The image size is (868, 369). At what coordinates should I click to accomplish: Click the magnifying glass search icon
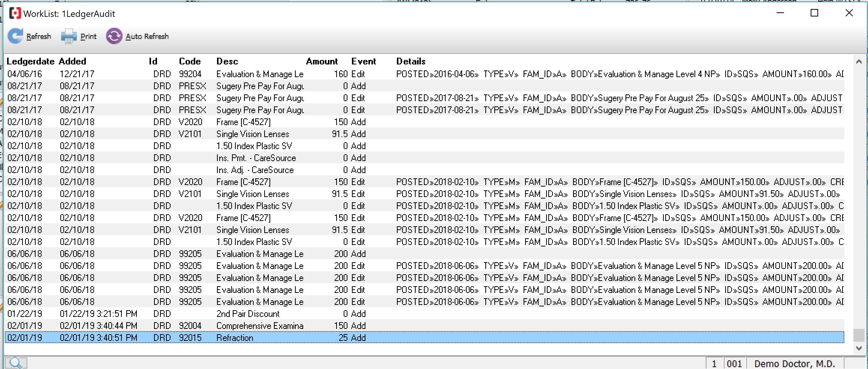point(16,363)
